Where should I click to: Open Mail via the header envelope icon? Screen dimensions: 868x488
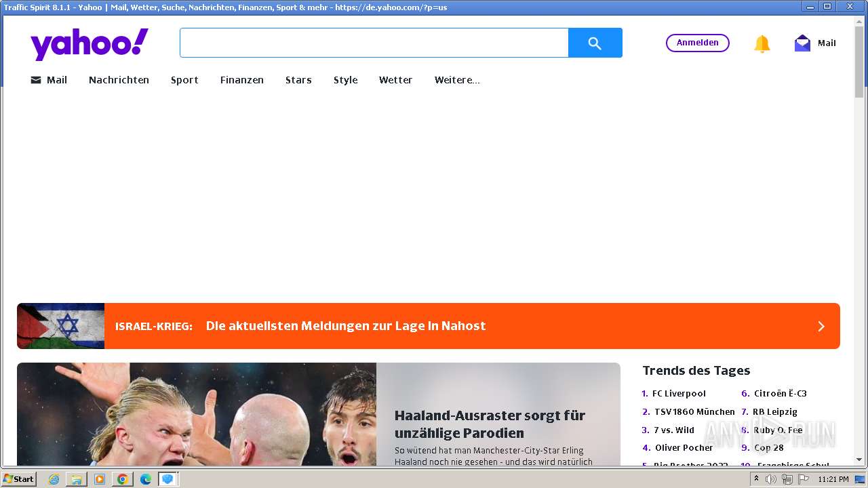pos(802,43)
